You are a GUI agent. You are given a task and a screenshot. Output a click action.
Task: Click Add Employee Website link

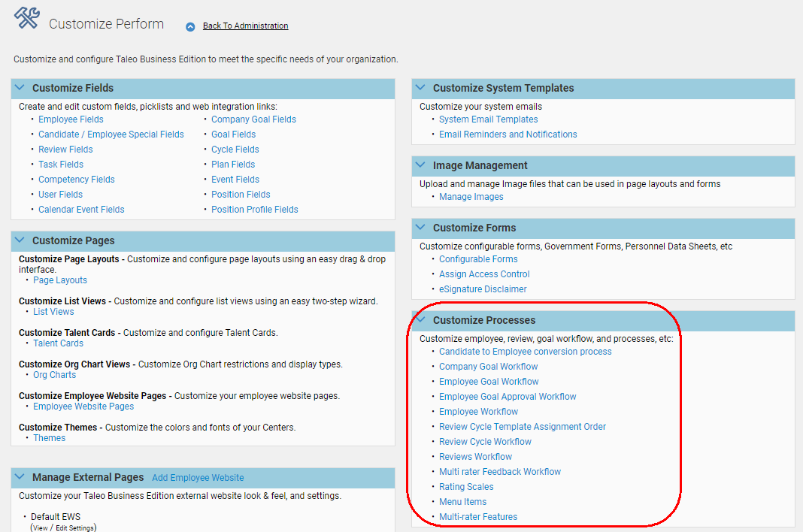[x=198, y=478]
